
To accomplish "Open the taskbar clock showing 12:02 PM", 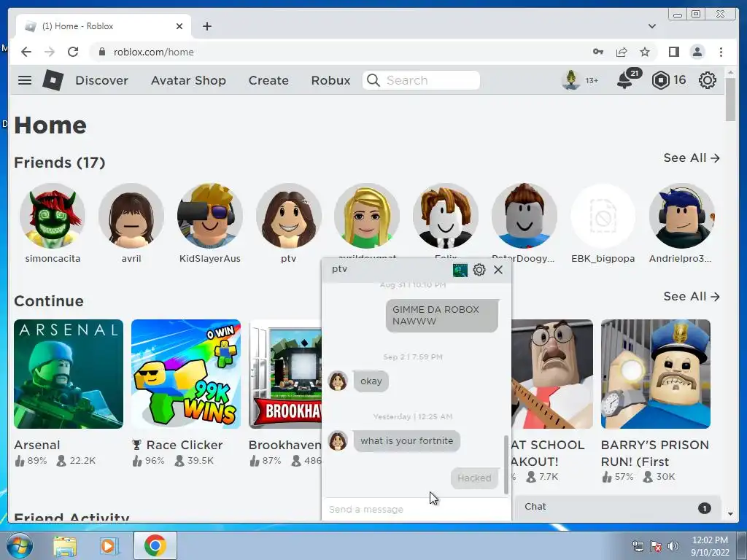I will 710,545.
